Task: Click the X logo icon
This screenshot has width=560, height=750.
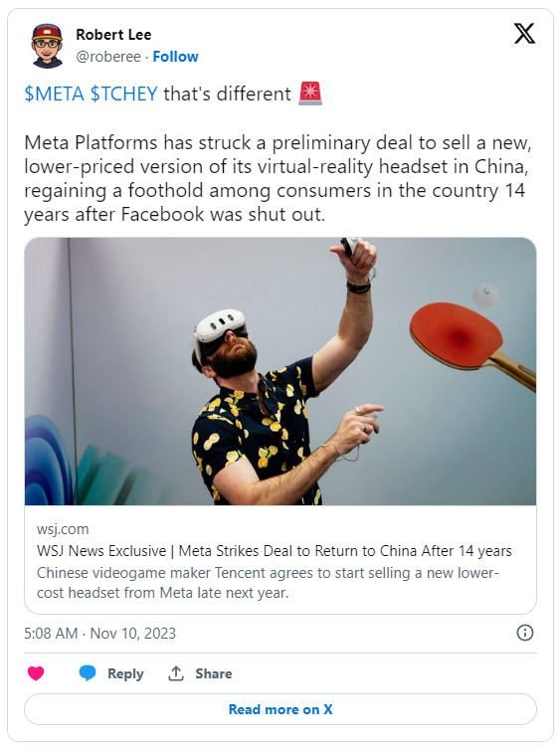Action: [x=524, y=34]
